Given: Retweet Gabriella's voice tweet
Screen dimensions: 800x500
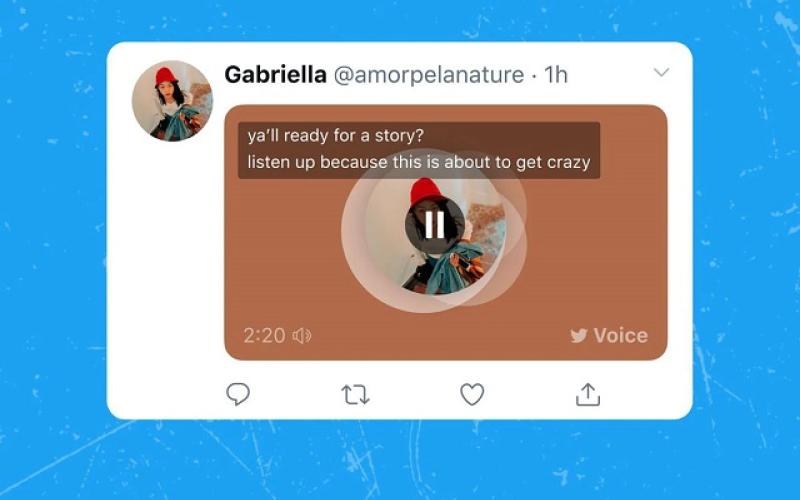Looking at the screenshot, I should click(x=355, y=394).
